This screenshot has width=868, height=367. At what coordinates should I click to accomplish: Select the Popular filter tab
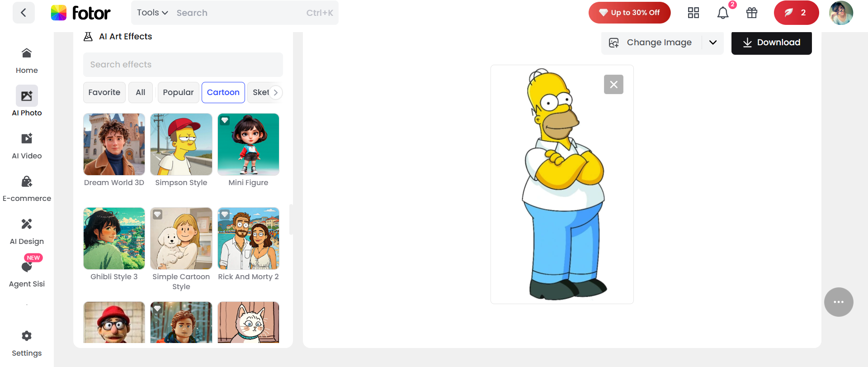pyautogui.click(x=178, y=92)
